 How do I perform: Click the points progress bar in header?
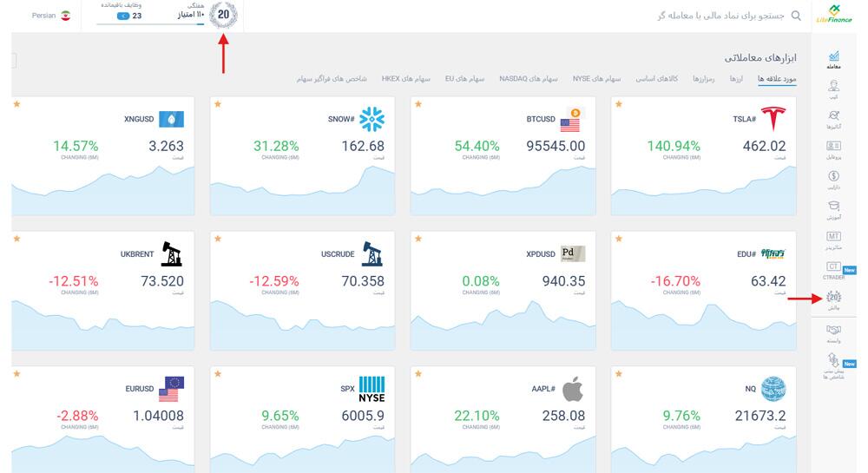(150, 24)
